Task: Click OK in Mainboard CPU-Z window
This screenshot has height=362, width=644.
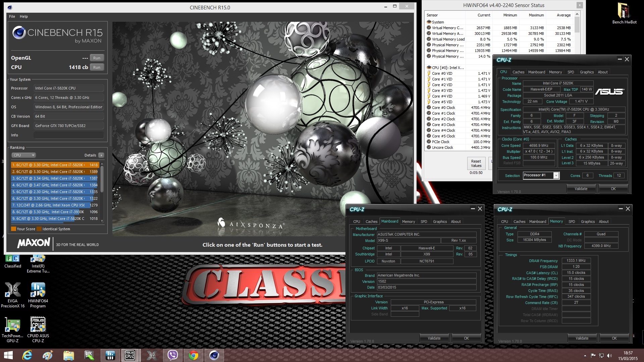Action: pos(466,338)
